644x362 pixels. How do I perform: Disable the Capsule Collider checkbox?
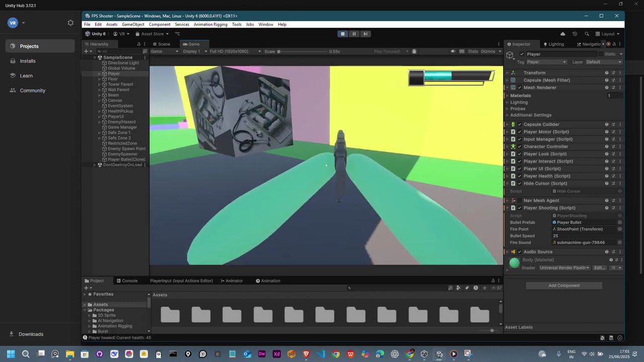click(x=520, y=124)
